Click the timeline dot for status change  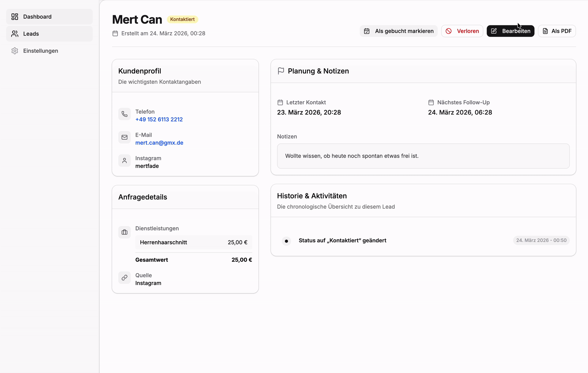coord(286,241)
